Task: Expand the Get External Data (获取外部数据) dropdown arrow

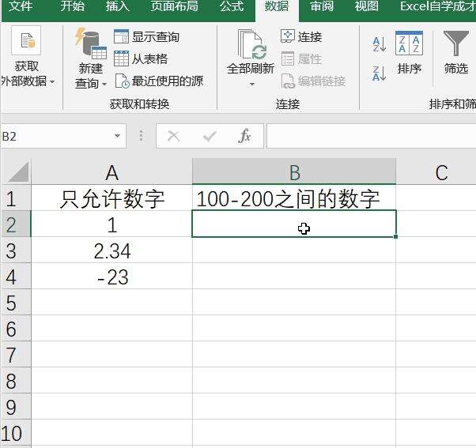Action: 52,81
